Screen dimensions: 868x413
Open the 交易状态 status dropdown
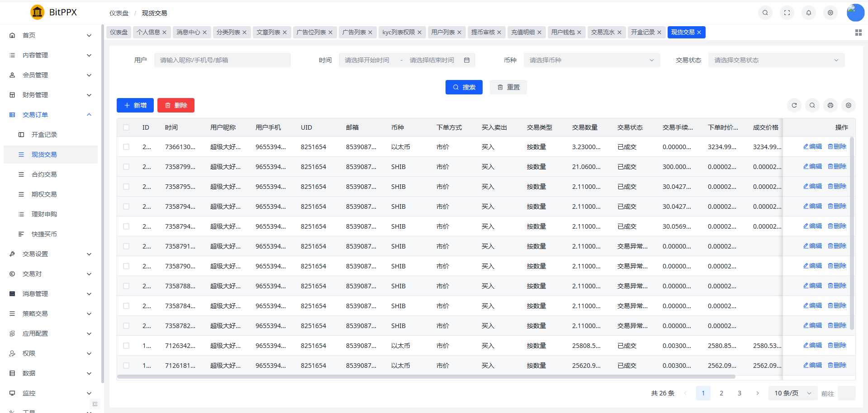[776, 60]
